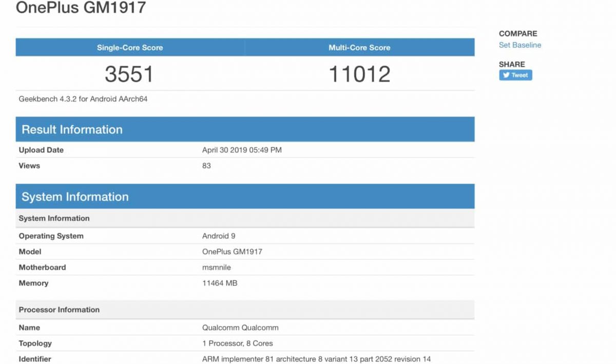Screen dimensions: 616x364
Task: Click the OnePlus GM1917 model value
Action: (x=232, y=252)
